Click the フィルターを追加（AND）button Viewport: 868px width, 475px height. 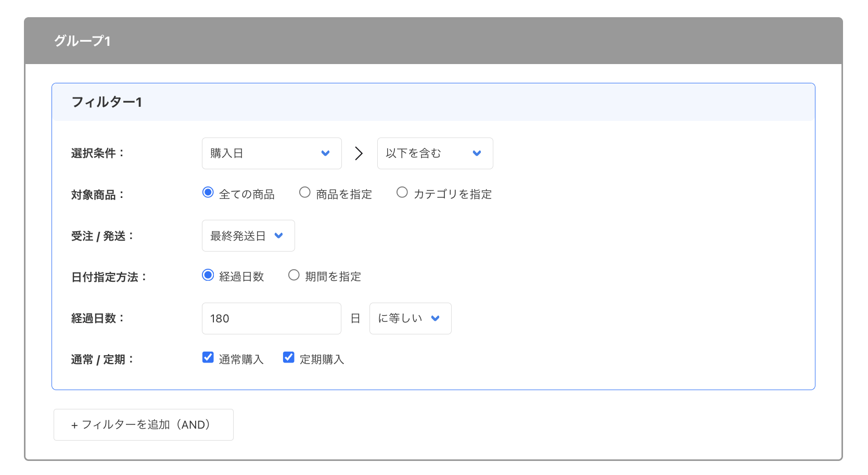[x=143, y=424]
